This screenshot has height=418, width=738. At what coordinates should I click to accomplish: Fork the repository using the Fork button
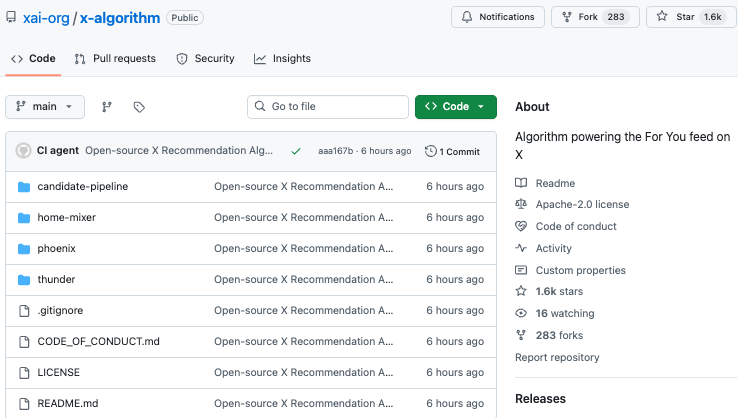(594, 17)
